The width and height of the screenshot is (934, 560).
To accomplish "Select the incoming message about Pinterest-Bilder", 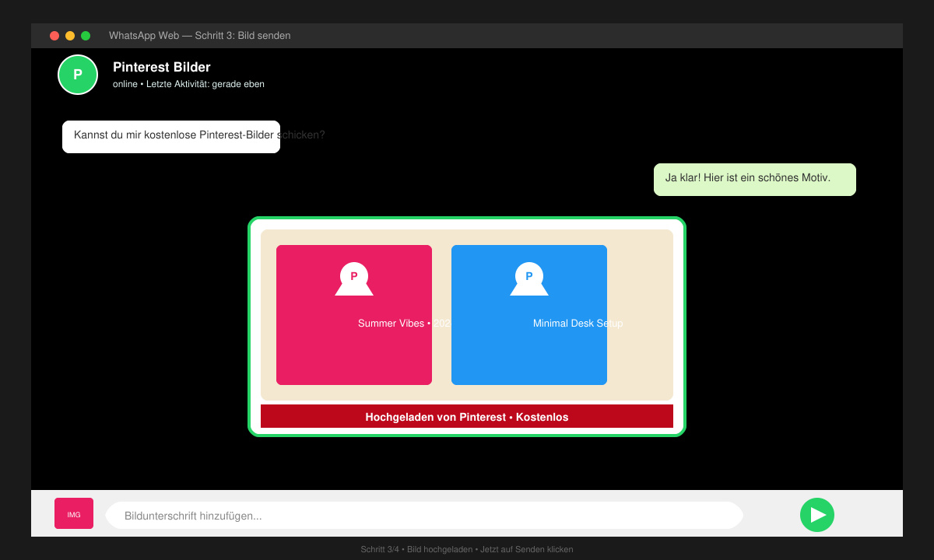I will [171, 137].
